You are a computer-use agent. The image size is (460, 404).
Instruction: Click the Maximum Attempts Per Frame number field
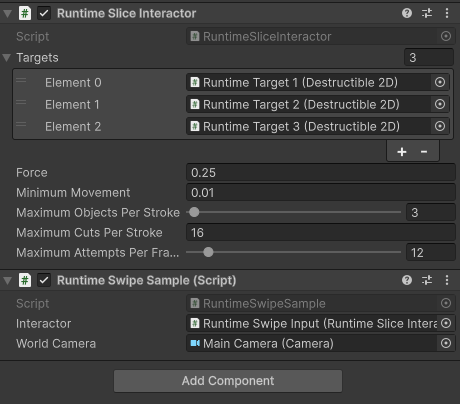click(431, 252)
